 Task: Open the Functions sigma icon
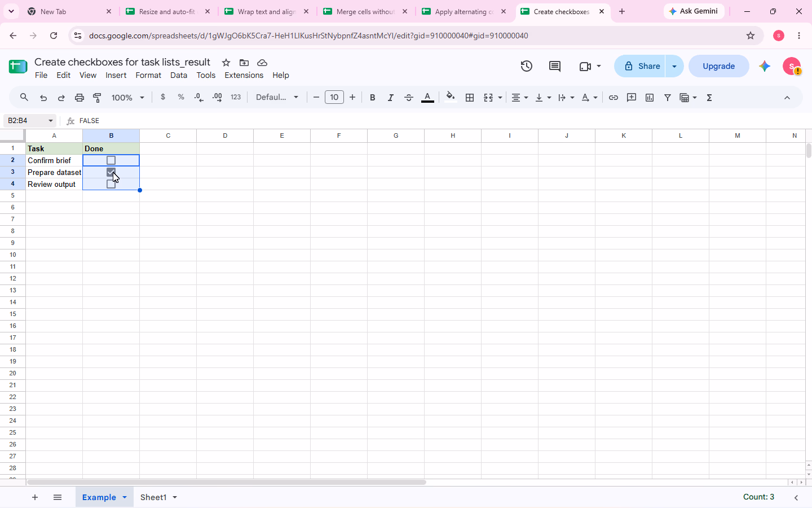coord(709,98)
